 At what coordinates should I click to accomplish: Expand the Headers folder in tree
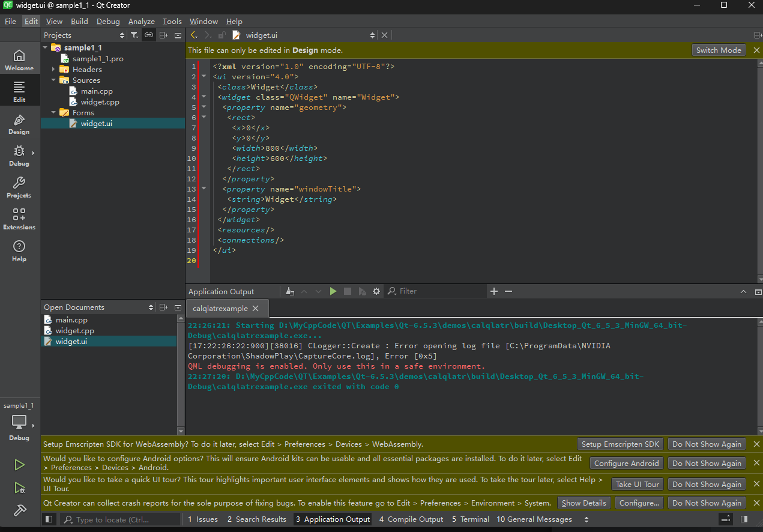[53, 70]
